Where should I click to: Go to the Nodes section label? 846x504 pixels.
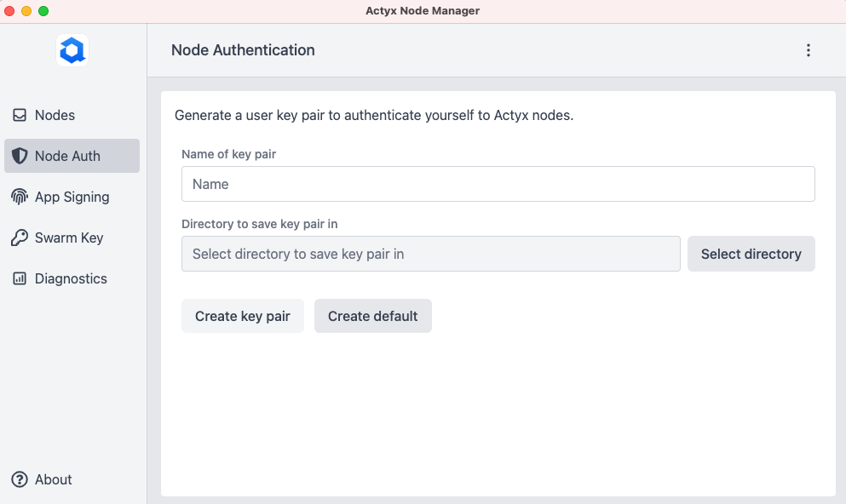(55, 115)
